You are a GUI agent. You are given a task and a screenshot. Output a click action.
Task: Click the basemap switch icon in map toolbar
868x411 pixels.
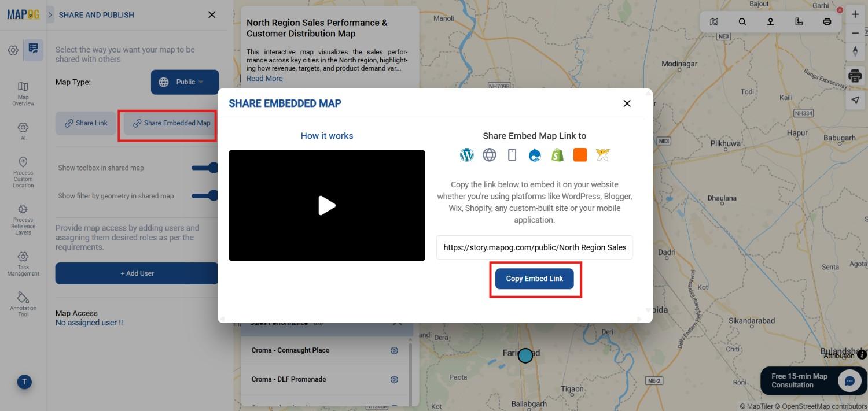714,22
